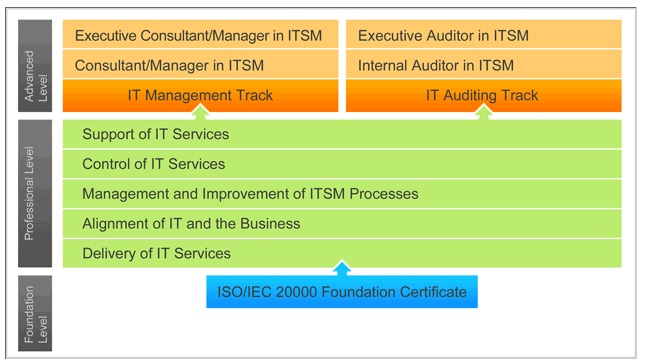Select the Control of IT Services row
Viewport: 647px width, 364px height.
click(342, 164)
